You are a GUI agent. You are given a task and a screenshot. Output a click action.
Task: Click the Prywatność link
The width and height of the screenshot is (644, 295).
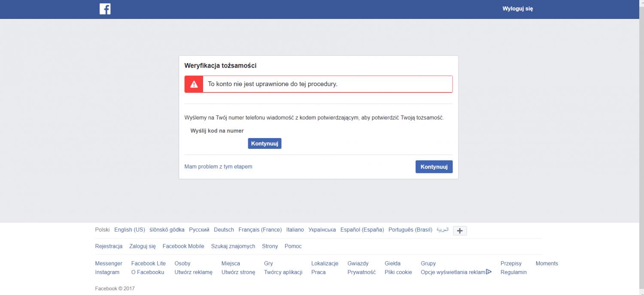[x=361, y=272]
